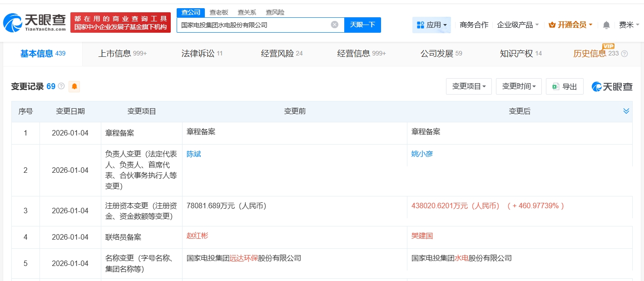Switch to the 公司发展 tab
Image resolution: width=644 pixels, height=281 pixels.
[441, 54]
